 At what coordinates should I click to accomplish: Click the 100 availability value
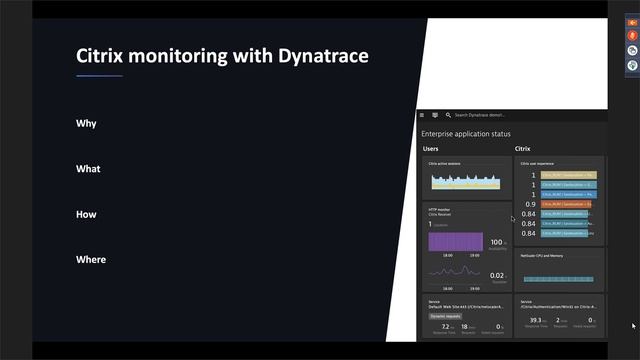pos(496,242)
